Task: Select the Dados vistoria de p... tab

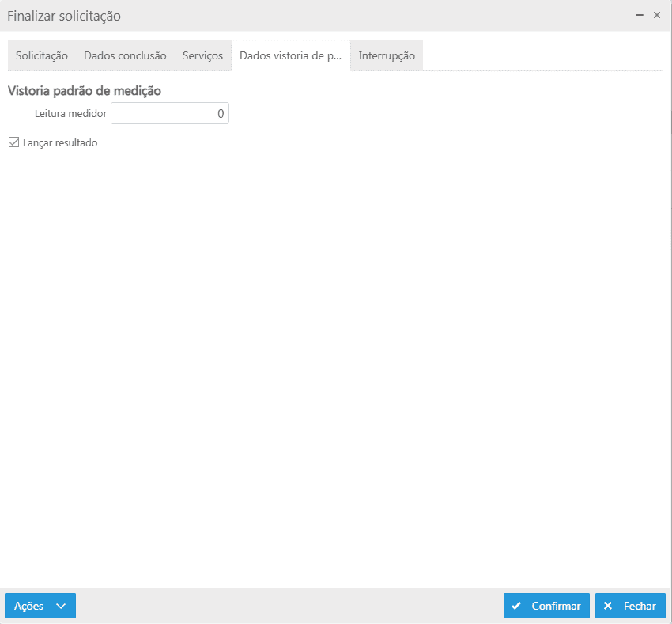Action: click(x=290, y=55)
